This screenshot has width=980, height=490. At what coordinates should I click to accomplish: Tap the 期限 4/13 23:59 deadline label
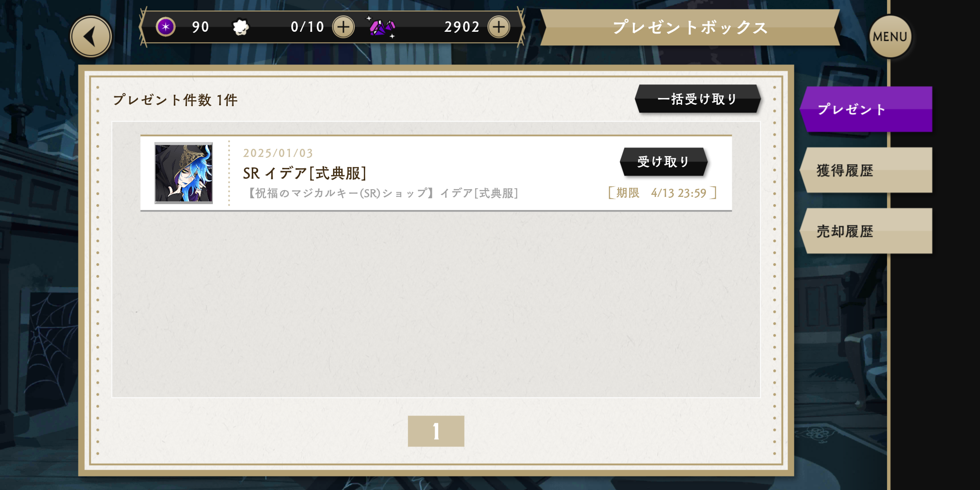tap(662, 193)
